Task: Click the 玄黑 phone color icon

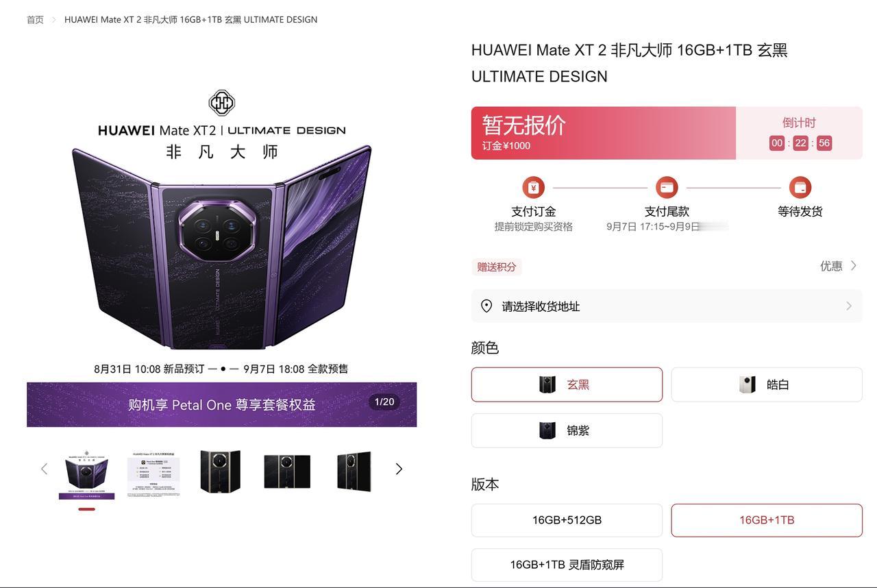Action: [547, 384]
